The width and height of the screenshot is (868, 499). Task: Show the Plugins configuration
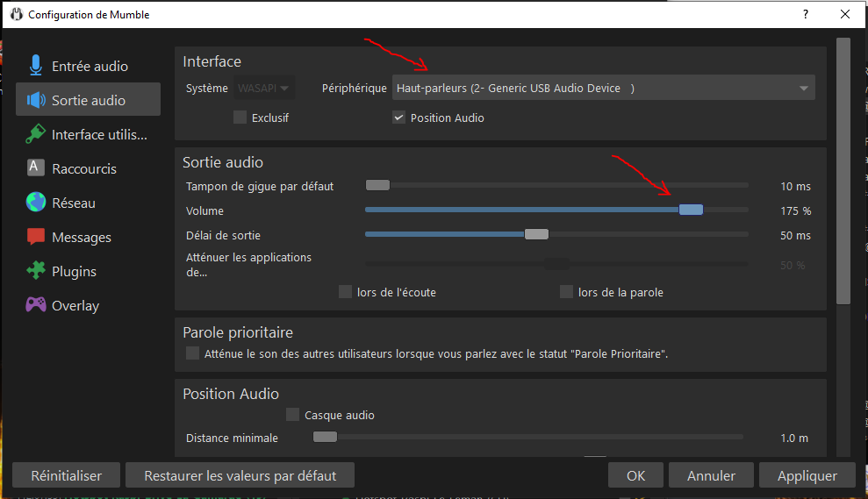point(88,272)
